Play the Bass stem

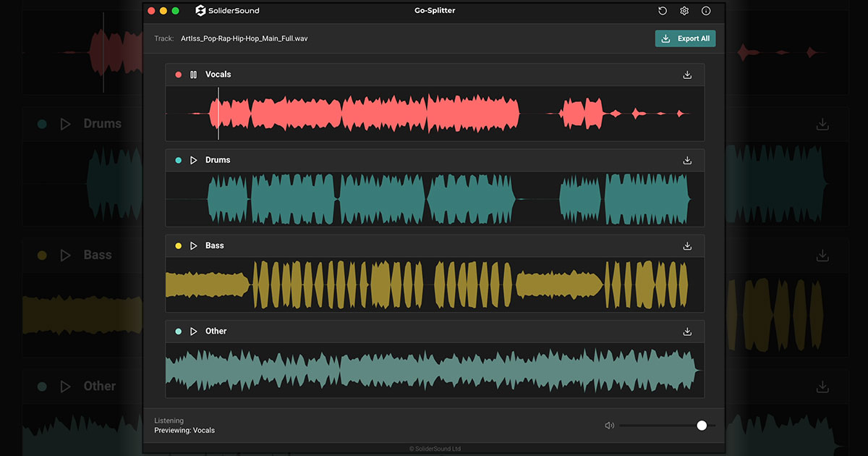point(193,246)
